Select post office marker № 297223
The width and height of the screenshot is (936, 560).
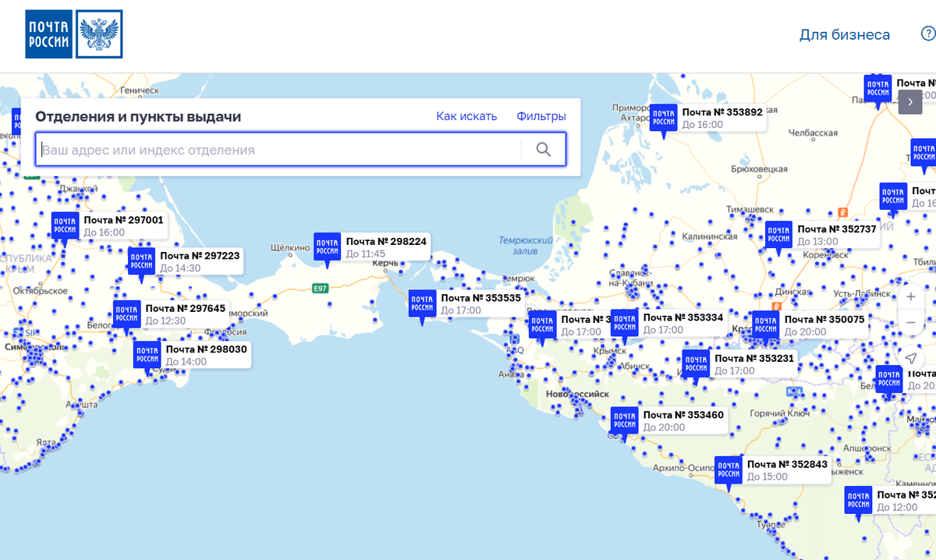pyautogui.click(x=142, y=263)
